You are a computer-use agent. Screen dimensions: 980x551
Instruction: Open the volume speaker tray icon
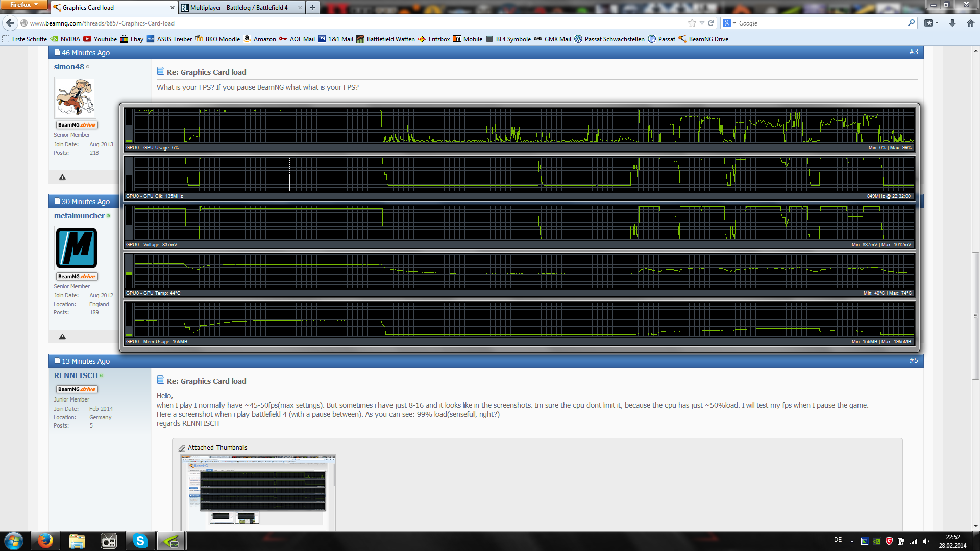(926, 541)
